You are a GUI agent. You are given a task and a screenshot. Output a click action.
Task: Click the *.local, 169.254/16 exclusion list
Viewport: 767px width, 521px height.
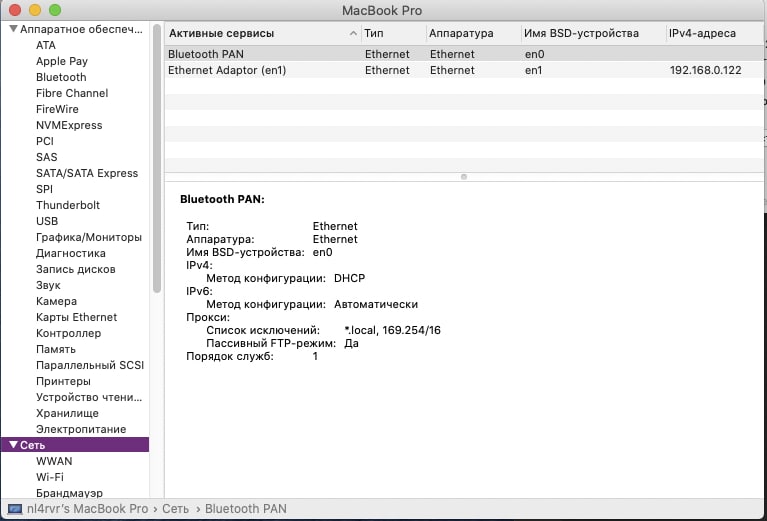tap(392, 330)
